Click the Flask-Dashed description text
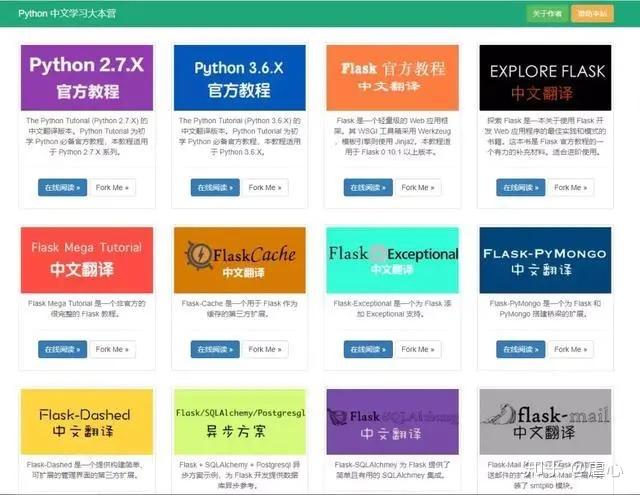The image size is (640, 495). click(x=85, y=470)
